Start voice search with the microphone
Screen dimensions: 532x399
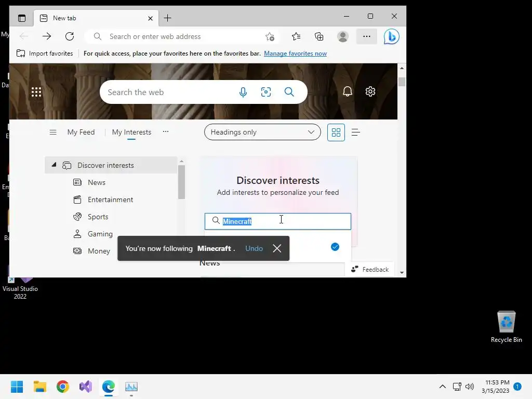(x=243, y=92)
